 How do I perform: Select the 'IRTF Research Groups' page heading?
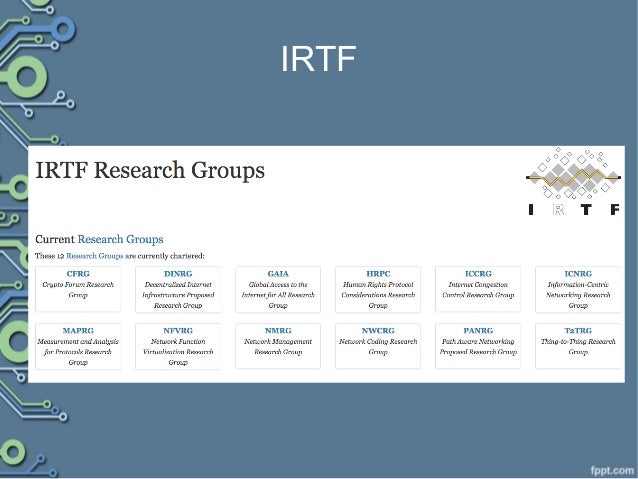(150, 170)
